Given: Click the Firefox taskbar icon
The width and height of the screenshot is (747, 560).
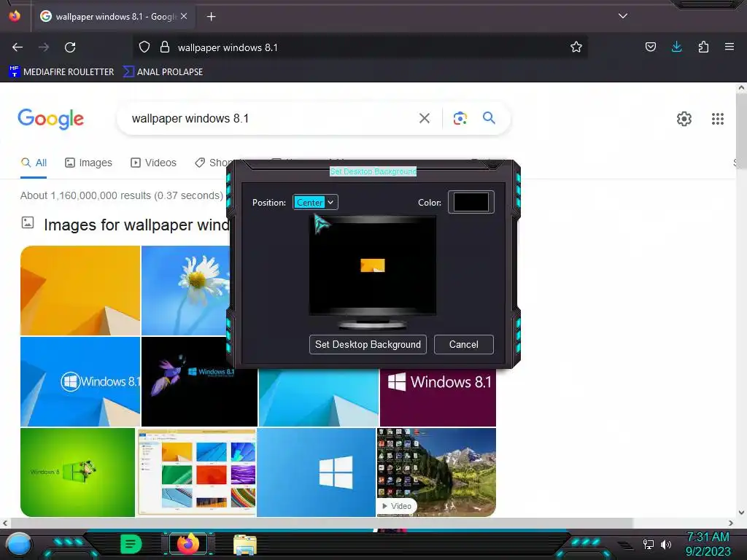Looking at the screenshot, I should coord(188,544).
